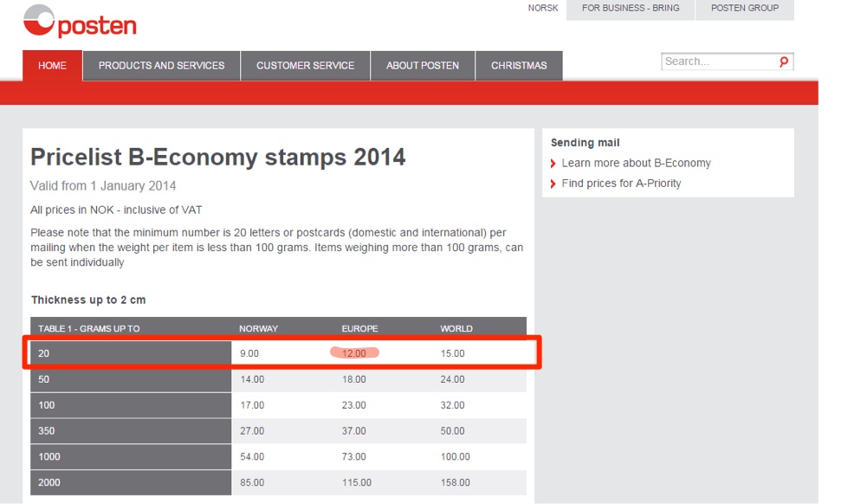The height and width of the screenshot is (504, 854).
Task: Open ABOUT POSTEN menu
Action: (x=423, y=65)
